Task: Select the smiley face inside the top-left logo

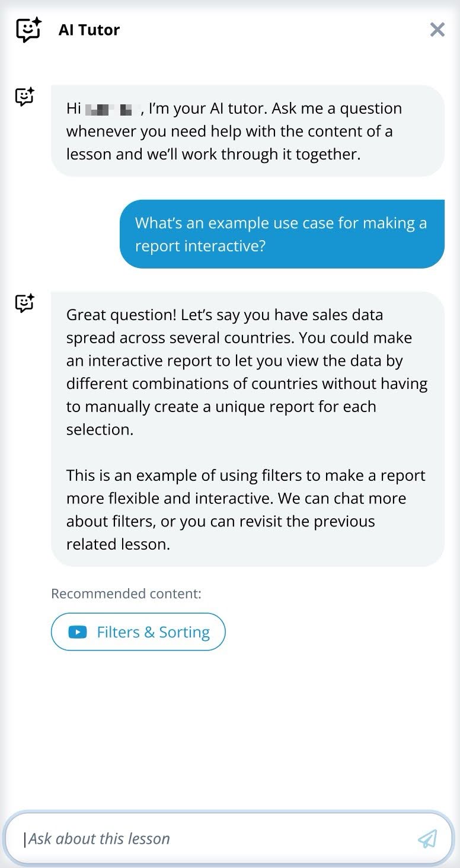Action: tap(26, 30)
